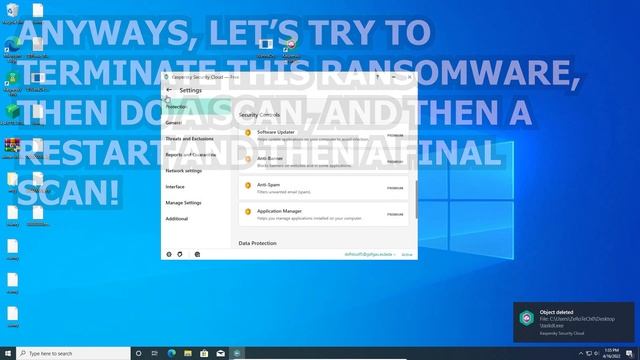
Task: Click the Software Updater crown icon
Action: 248,133
